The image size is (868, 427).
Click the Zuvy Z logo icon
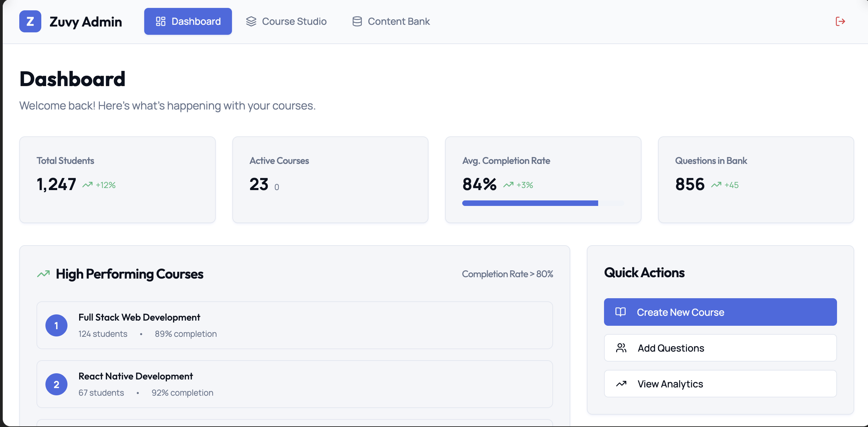(30, 21)
